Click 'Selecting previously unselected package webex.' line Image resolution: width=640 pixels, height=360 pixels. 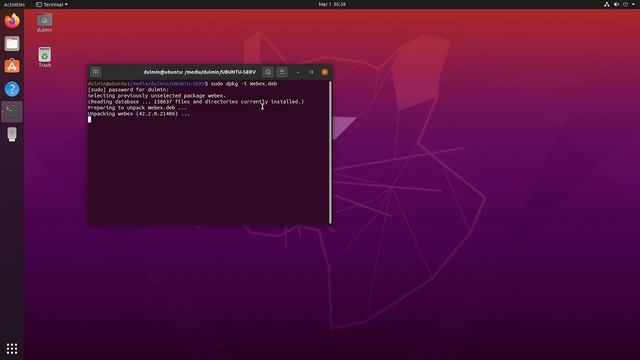(157, 96)
